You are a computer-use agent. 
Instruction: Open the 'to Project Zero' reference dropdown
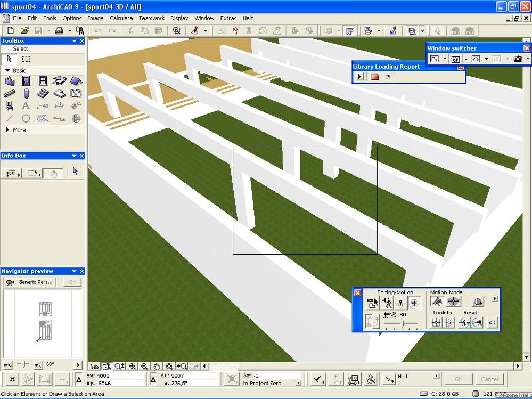coord(299,383)
